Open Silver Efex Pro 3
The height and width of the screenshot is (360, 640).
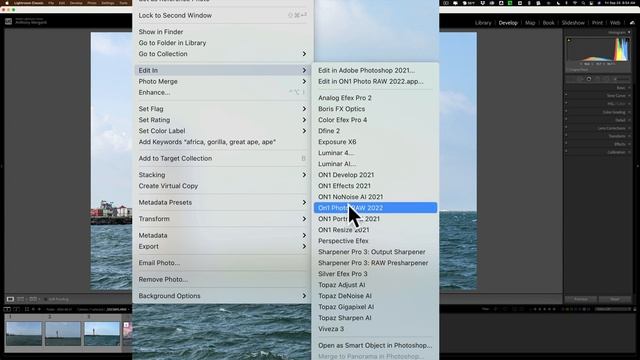(x=342, y=274)
